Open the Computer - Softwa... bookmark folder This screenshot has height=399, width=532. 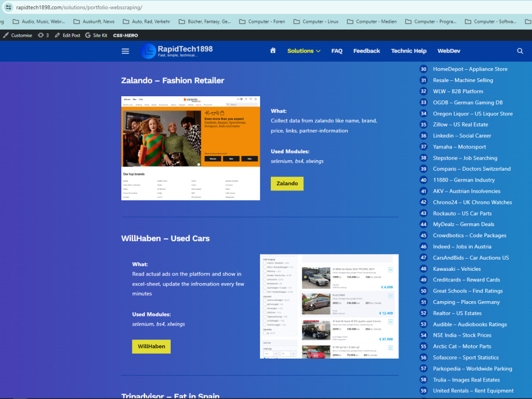coord(491,21)
